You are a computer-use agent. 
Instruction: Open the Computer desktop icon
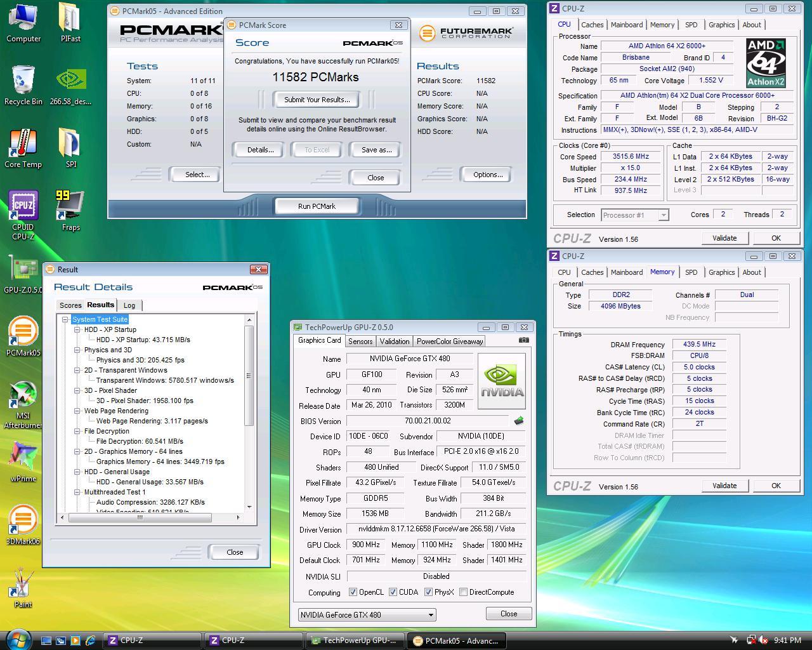click(x=23, y=23)
